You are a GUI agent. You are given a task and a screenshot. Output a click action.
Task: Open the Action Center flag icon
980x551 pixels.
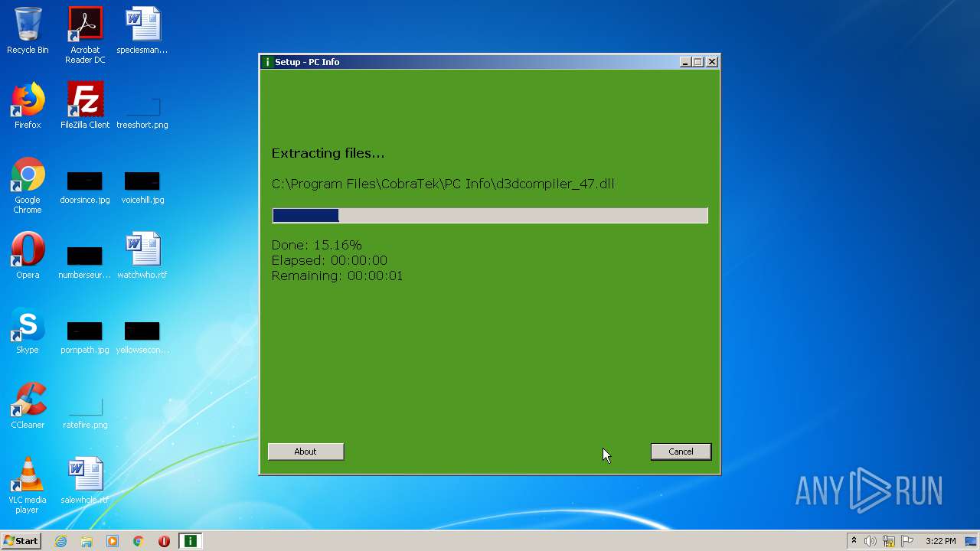pos(907,541)
